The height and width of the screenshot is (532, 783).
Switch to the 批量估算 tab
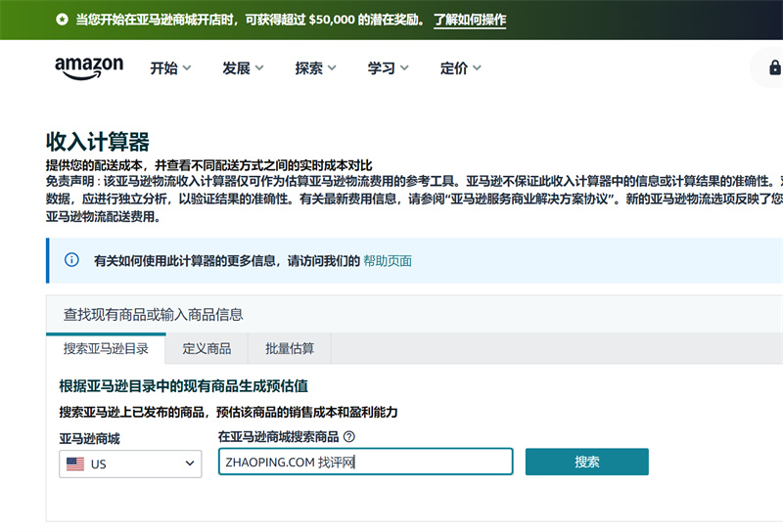[x=290, y=348]
